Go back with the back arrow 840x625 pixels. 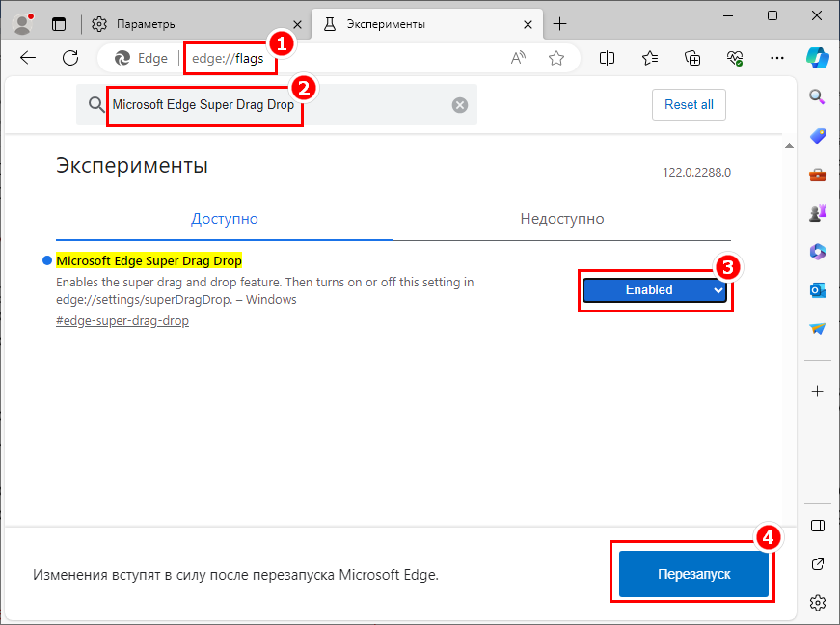[x=28, y=58]
